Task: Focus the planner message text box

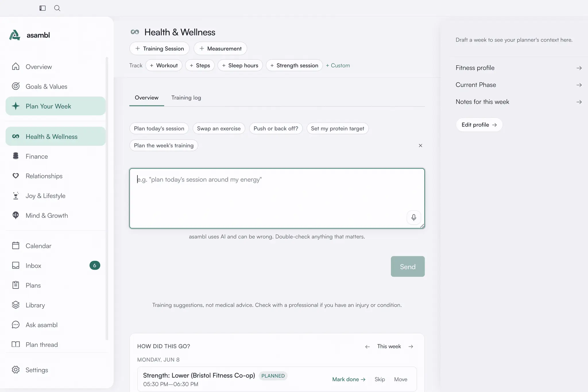Action: (277, 198)
